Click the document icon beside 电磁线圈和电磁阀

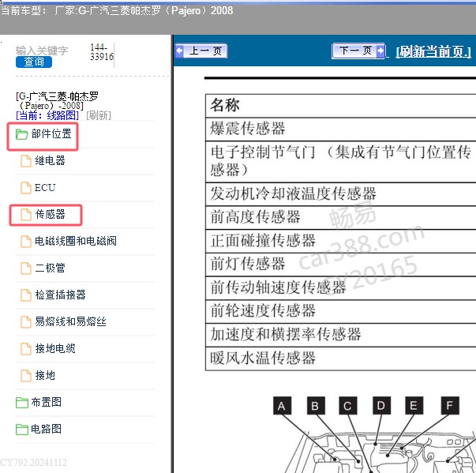point(26,242)
